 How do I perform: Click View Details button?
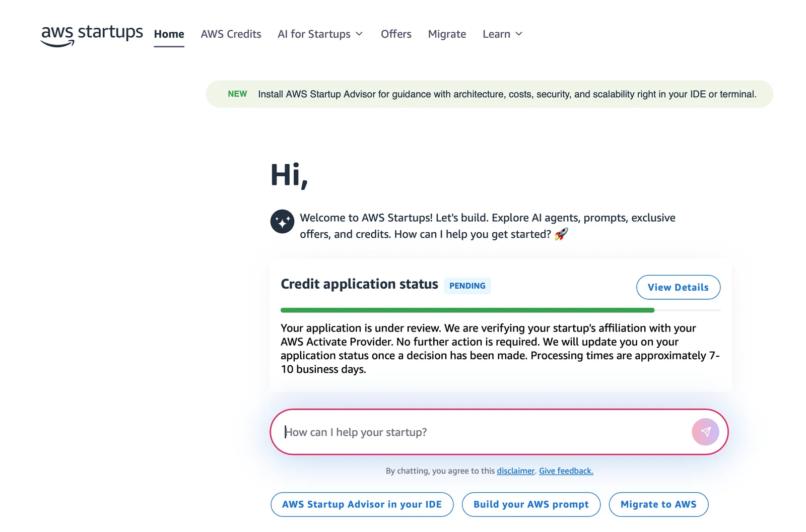click(678, 287)
